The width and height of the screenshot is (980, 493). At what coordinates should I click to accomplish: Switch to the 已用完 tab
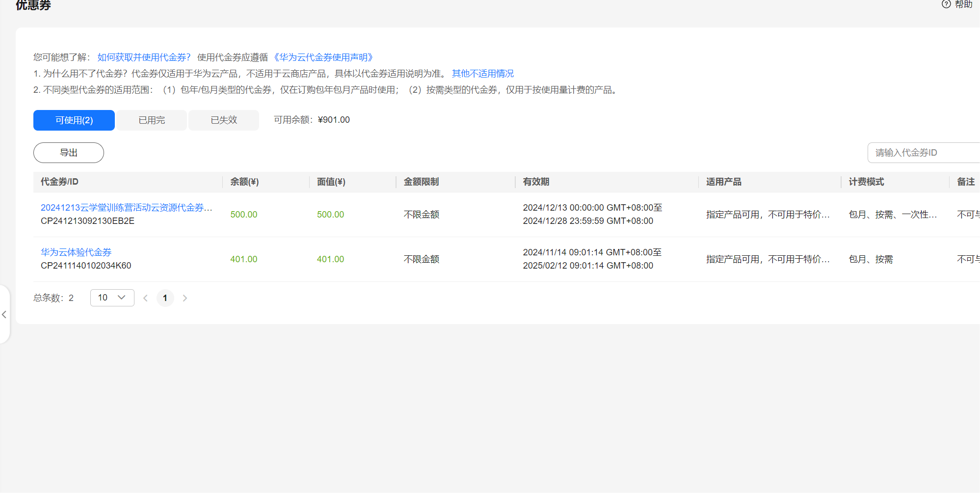pyautogui.click(x=152, y=120)
